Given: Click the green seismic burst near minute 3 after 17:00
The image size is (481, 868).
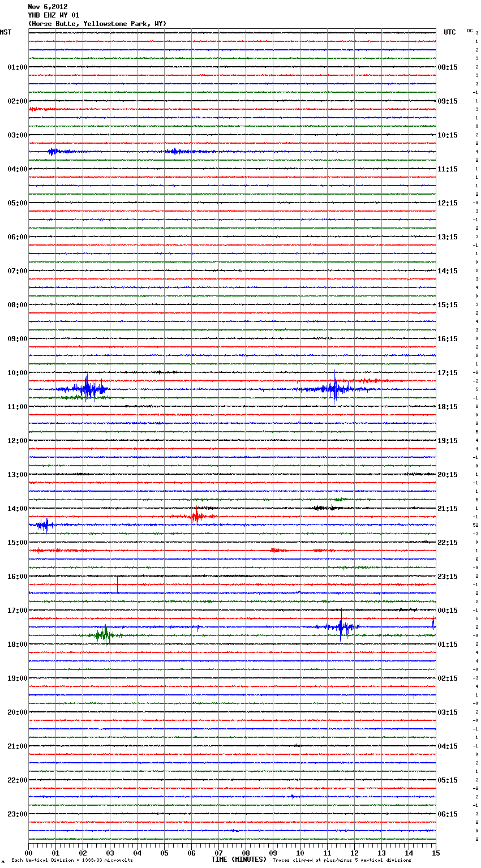Looking at the screenshot, I should 105,634.
